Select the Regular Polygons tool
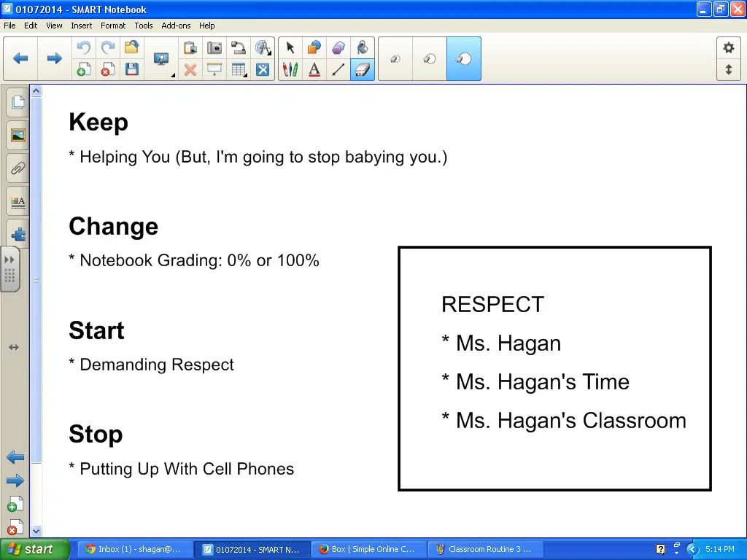The image size is (747, 560). tap(338, 47)
